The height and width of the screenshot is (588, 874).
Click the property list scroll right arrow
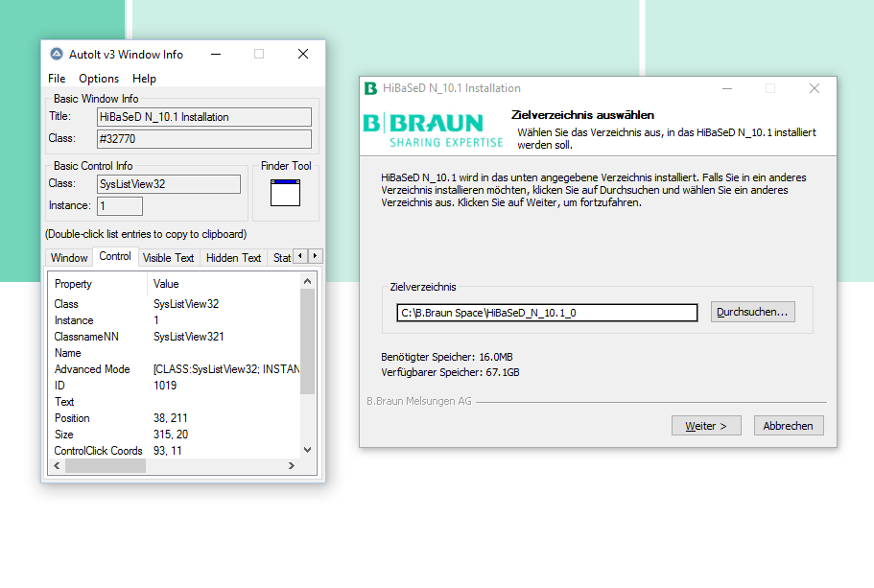[292, 465]
